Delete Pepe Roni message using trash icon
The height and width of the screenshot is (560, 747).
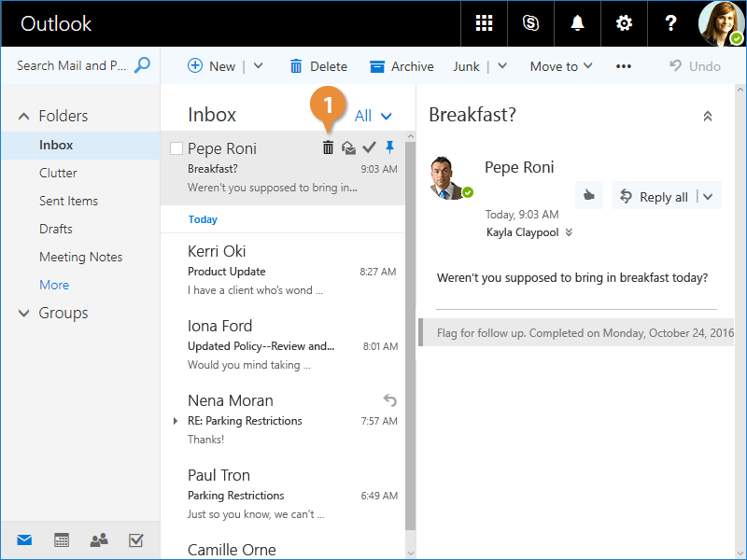pos(328,147)
